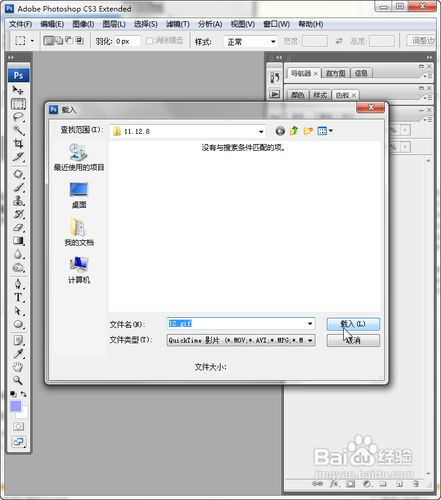Click the 载入(L) load button
The height and width of the screenshot is (500, 441).
click(x=353, y=324)
